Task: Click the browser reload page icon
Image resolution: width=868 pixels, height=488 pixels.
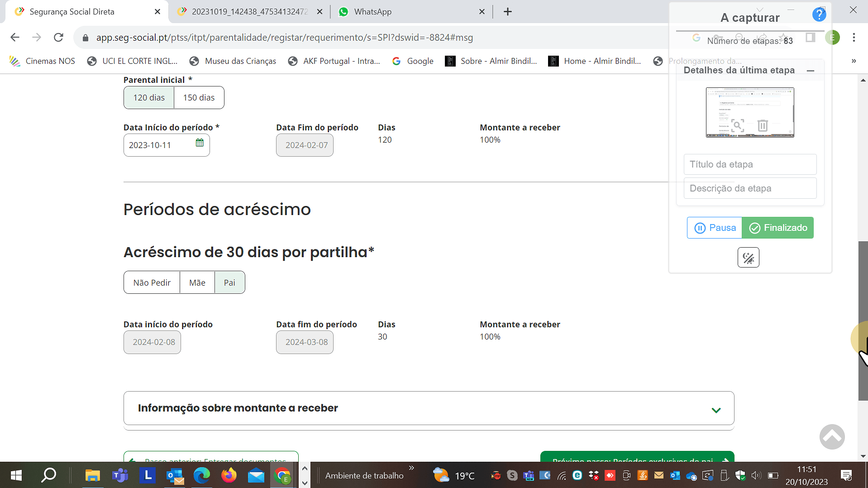Action: [58, 38]
